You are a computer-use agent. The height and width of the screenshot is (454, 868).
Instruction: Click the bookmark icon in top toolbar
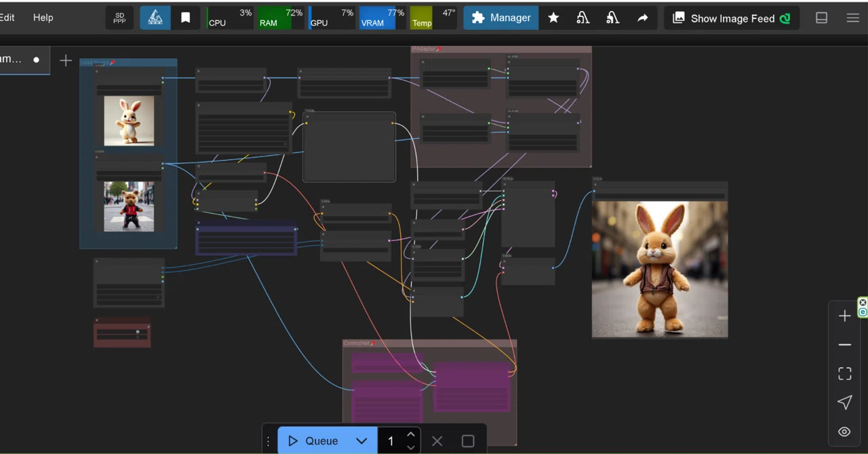(185, 18)
